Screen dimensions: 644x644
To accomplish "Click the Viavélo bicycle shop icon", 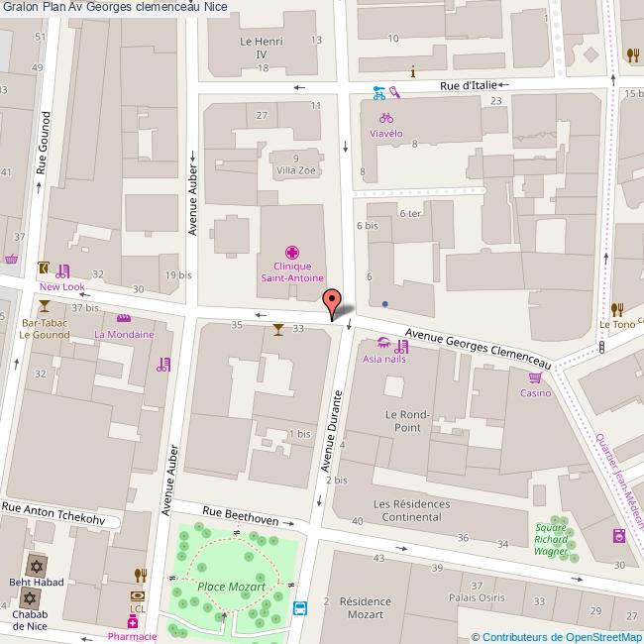I will pyautogui.click(x=386, y=118).
